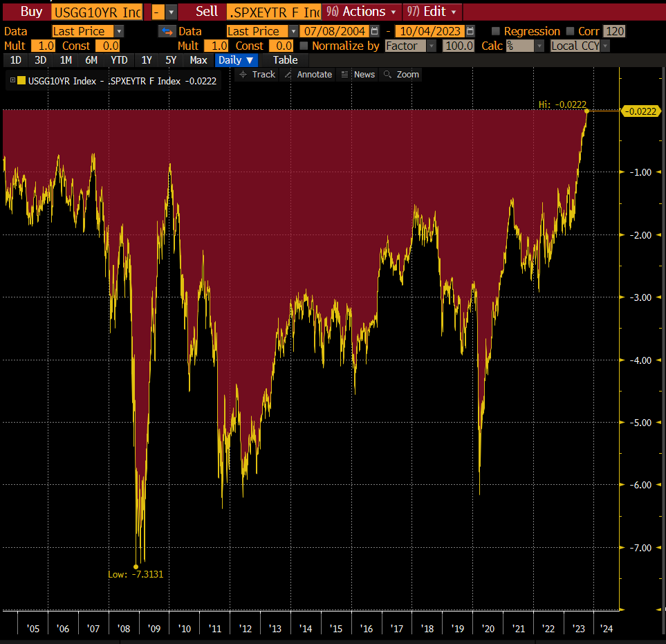Screen dimensions: 666x644
Task: Click the .SPXEYTR F Index sell field
Action: tap(274, 12)
